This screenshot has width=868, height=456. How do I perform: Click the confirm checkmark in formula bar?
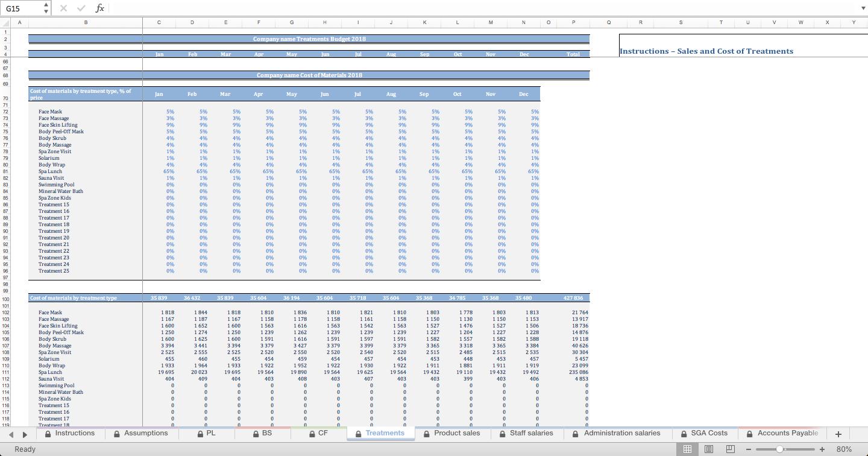(81, 8)
